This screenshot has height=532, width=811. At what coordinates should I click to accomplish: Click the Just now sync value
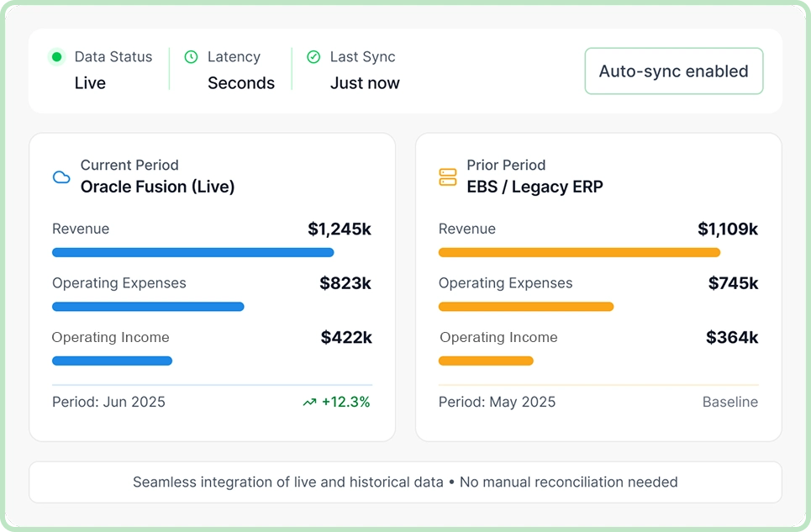coord(365,83)
